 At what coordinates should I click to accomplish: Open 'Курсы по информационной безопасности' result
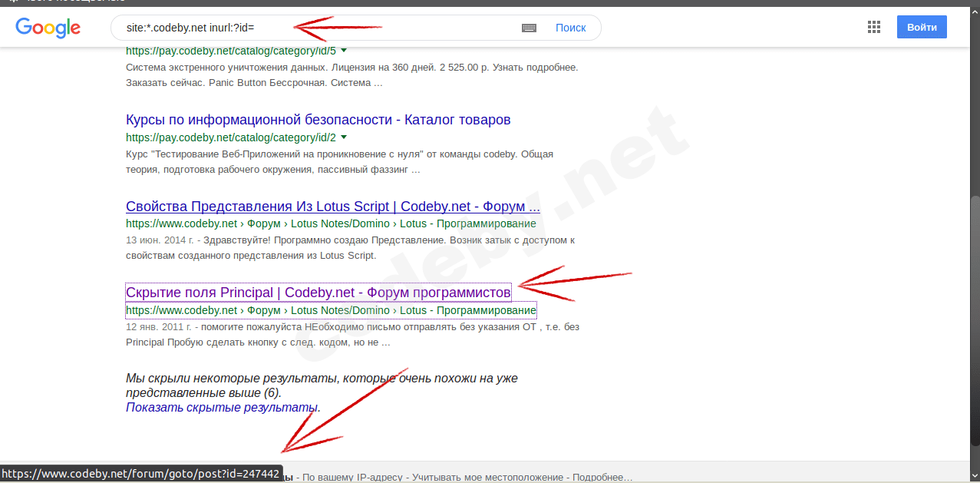(x=318, y=120)
